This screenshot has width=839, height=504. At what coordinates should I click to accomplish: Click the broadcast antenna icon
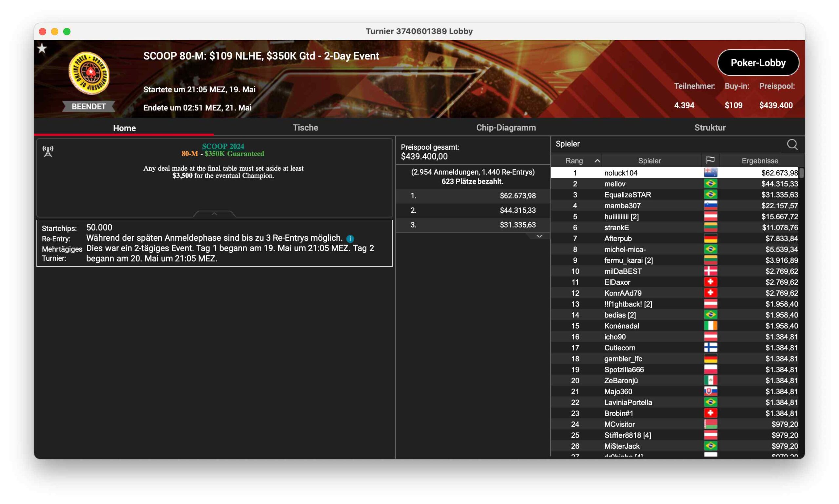(x=48, y=151)
